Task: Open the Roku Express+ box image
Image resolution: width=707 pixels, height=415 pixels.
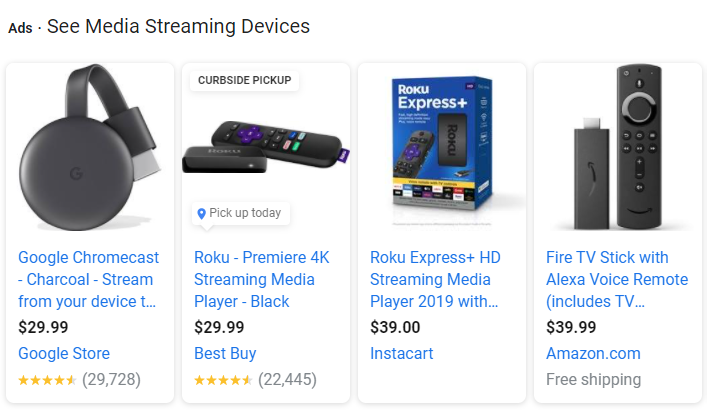Action: pos(442,149)
